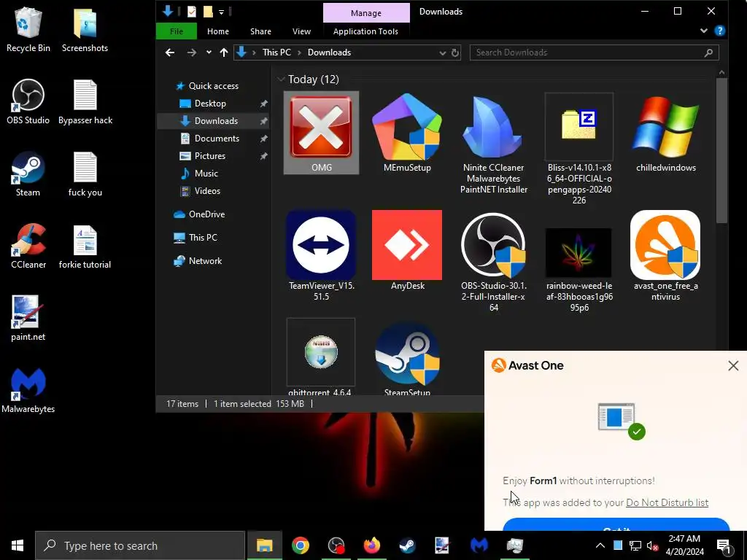The width and height of the screenshot is (747, 560).
Task: Expand the address bar history dropdown
Action: point(442,52)
